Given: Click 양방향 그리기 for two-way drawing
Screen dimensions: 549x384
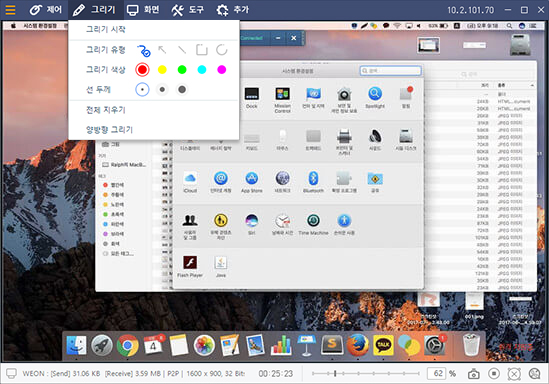Looking at the screenshot, I should (x=110, y=130).
